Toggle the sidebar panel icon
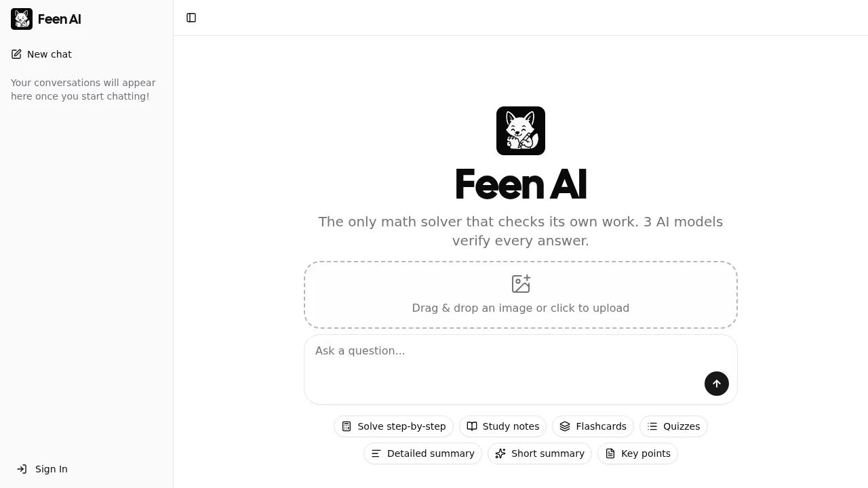868x488 pixels. click(191, 18)
